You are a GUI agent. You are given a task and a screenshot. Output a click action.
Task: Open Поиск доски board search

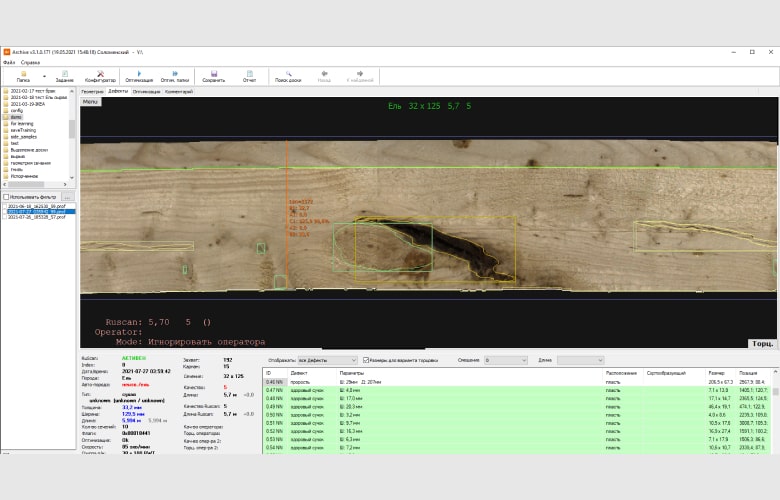pos(288,76)
